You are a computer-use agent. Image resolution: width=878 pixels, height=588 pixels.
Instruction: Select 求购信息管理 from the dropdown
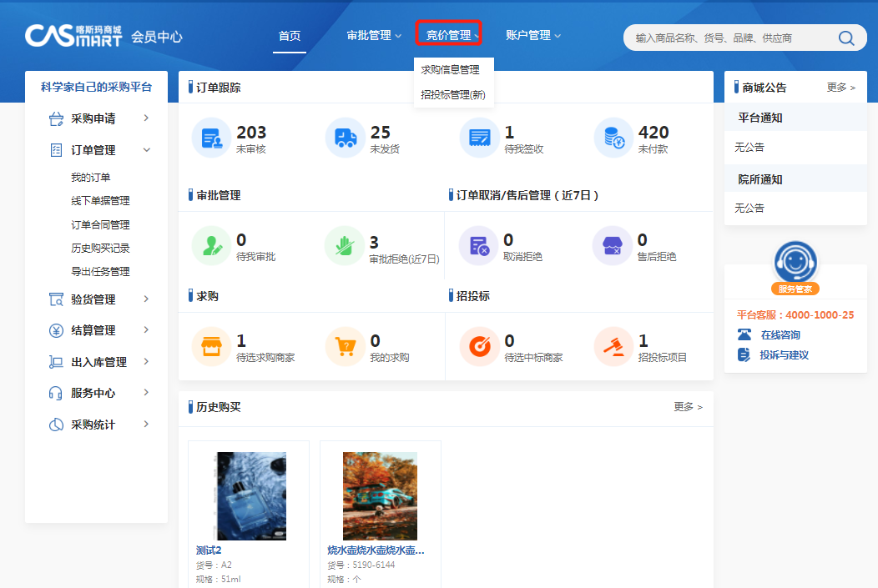(450, 70)
